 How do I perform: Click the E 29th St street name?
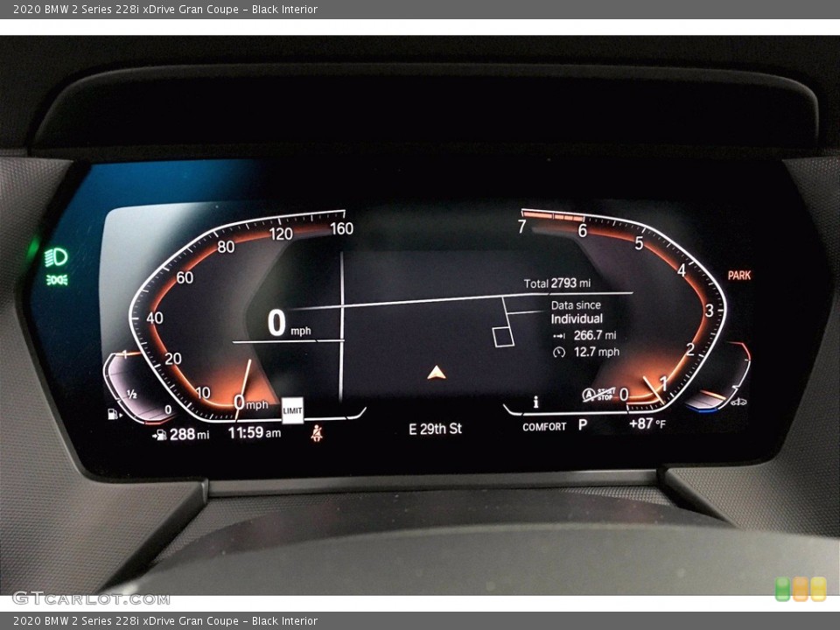(x=435, y=429)
